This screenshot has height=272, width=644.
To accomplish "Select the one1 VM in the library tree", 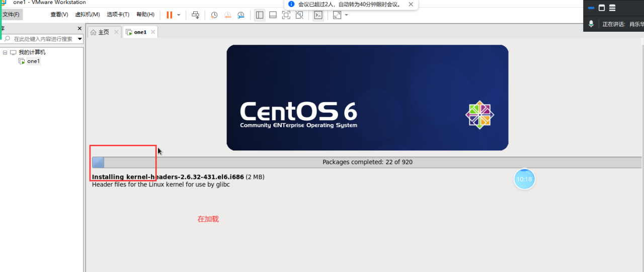I will 33,61.
